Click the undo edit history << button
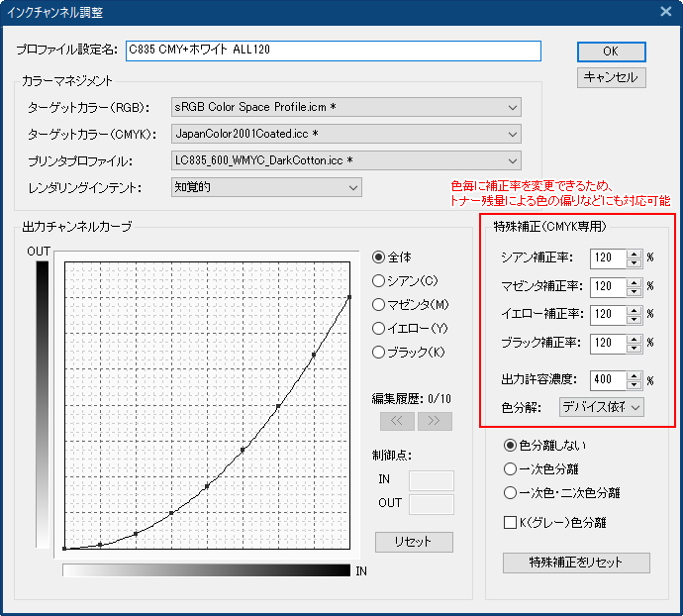The width and height of the screenshot is (683, 616). click(x=397, y=420)
